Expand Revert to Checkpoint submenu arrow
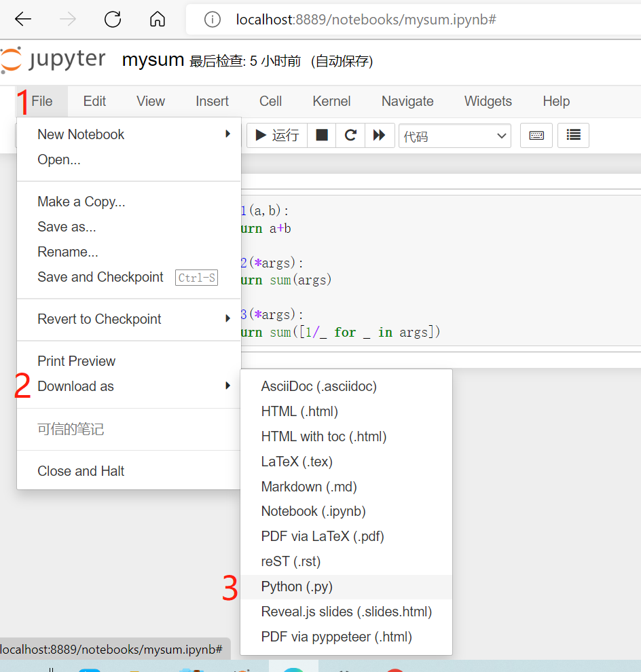The image size is (641, 672). point(227,318)
